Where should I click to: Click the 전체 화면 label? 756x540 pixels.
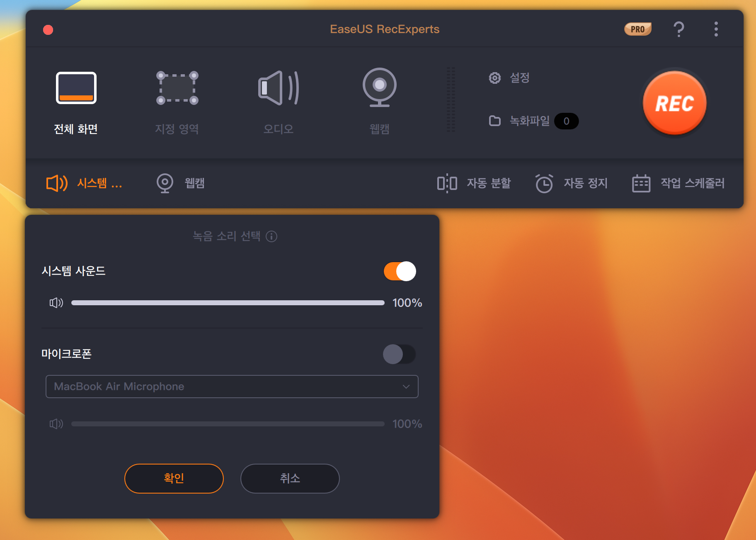point(76,129)
